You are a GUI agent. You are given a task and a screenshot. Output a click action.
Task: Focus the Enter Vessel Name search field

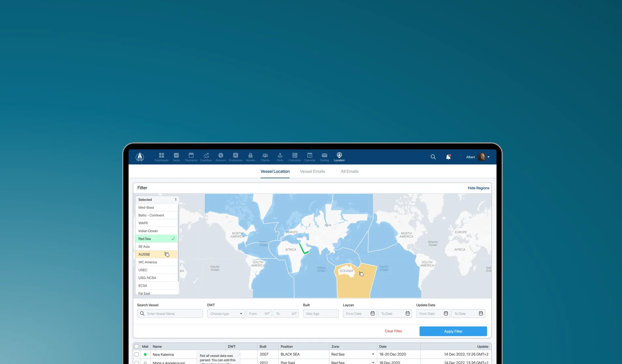(170, 313)
